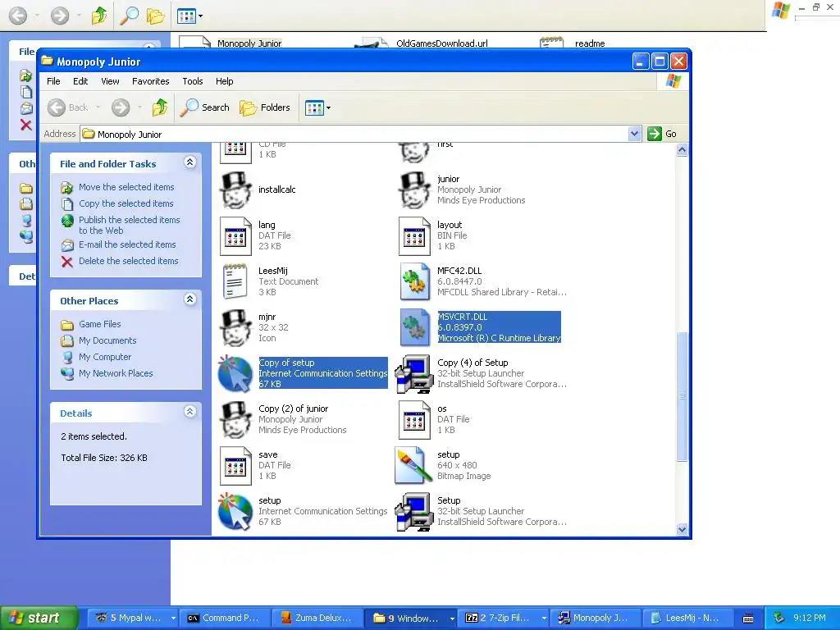Select the setup Internet Communication Settings icon
Viewport: 840px width, 630px height.
click(x=235, y=512)
